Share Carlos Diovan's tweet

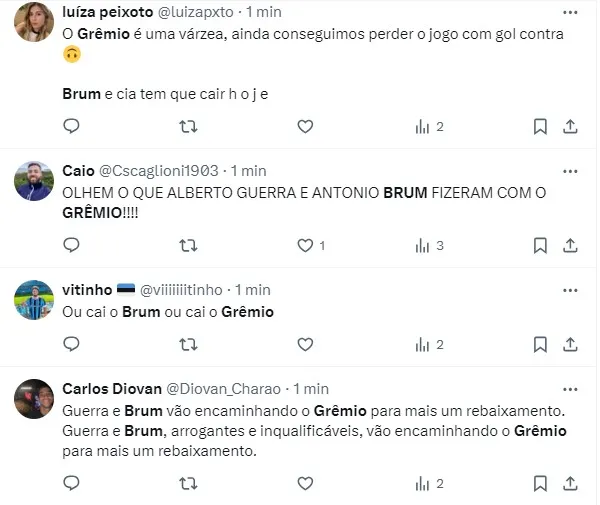pyautogui.click(x=570, y=483)
